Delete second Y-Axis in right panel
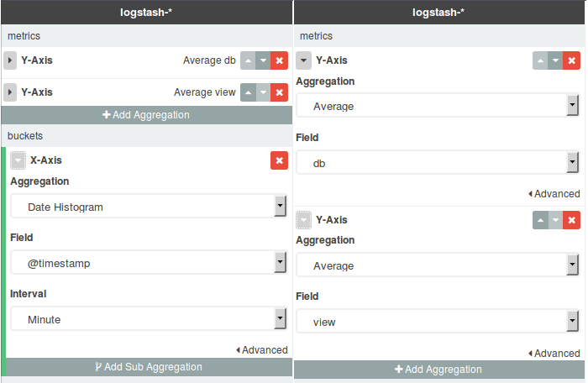Screen dimensions: 588x383 pyautogui.click(x=572, y=220)
